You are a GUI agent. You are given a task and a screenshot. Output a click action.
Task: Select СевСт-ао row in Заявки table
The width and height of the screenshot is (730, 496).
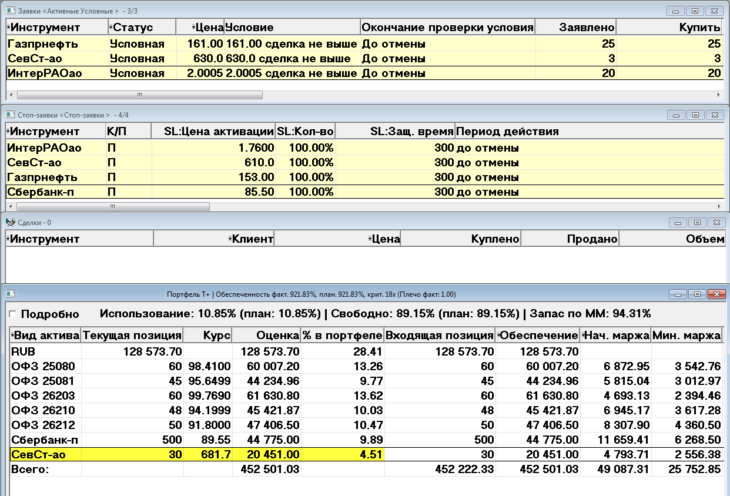pyautogui.click(x=365, y=58)
